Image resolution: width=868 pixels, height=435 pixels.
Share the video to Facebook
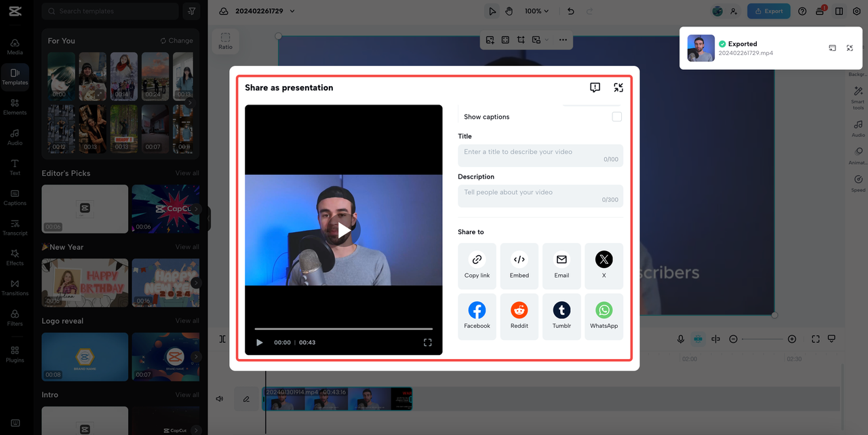[x=477, y=317]
